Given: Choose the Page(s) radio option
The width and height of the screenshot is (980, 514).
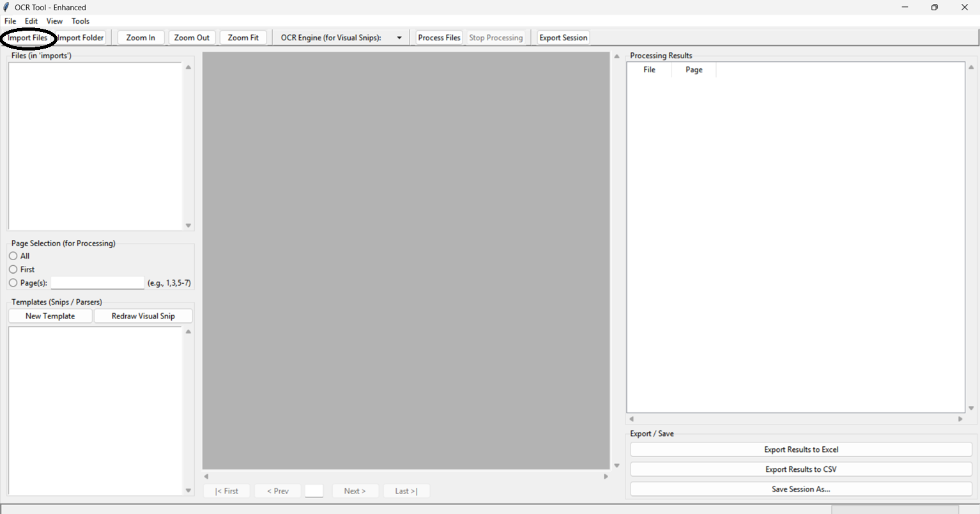Looking at the screenshot, I should coord(13,283).
